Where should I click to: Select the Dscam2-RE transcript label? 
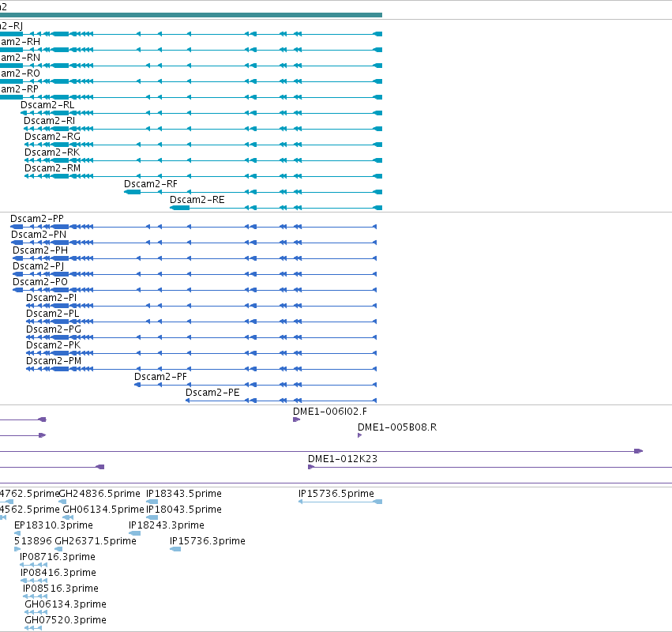pyautogui.click(x=197, y=200)
